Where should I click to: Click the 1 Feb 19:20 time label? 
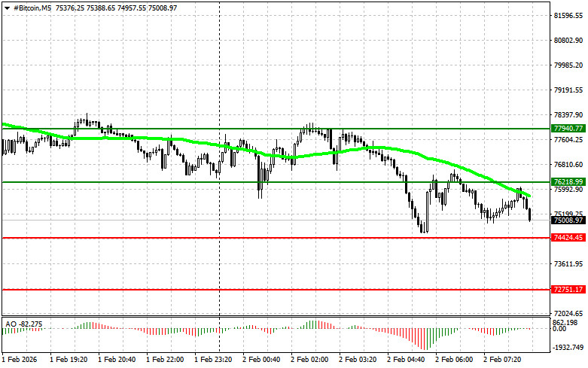pyautogui.click(x=69, y=360)
